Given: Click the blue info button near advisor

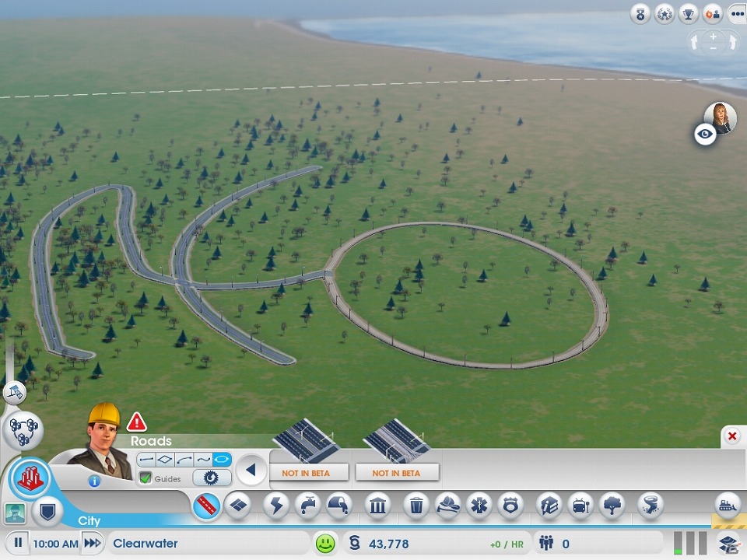Looking at the screenshot, I should 94,481.
